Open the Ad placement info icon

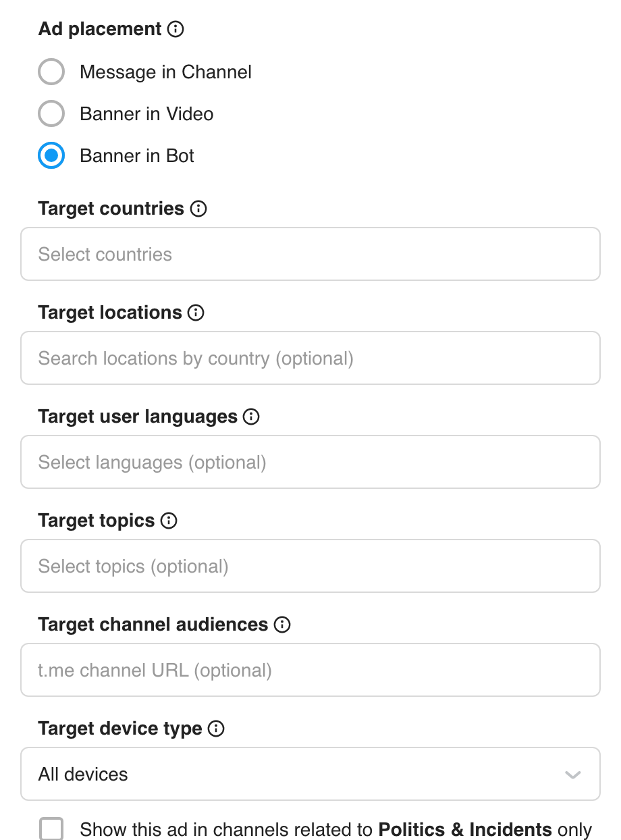pyautogui.click(x=175, y=29)
